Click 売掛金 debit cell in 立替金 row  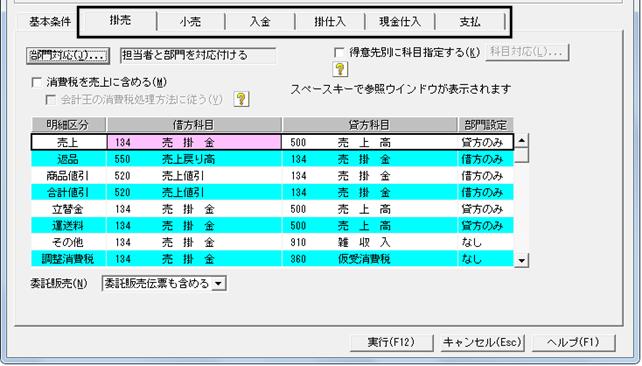[x=194, y=209]
